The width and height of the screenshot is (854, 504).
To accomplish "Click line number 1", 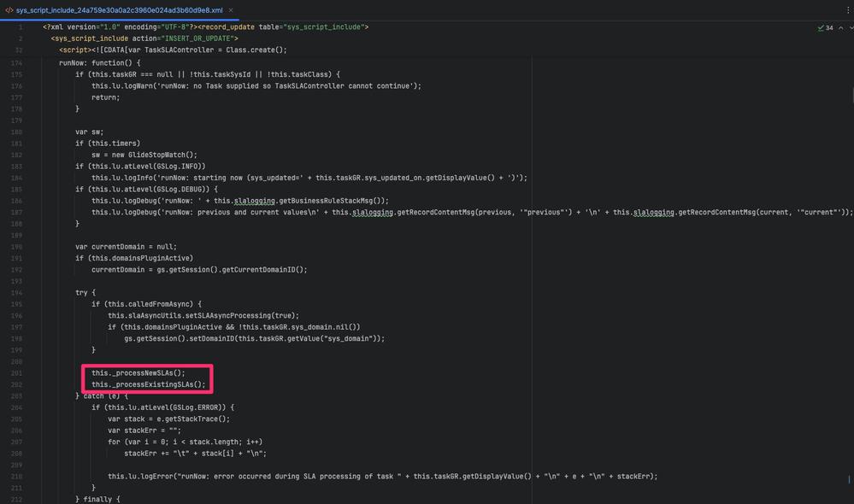I will [x=21, y=26].
